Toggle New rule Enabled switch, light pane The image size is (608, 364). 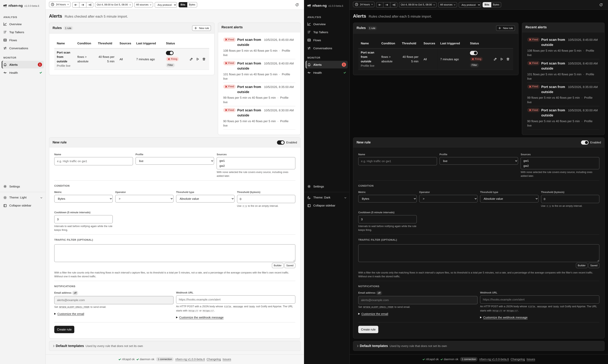281,142
